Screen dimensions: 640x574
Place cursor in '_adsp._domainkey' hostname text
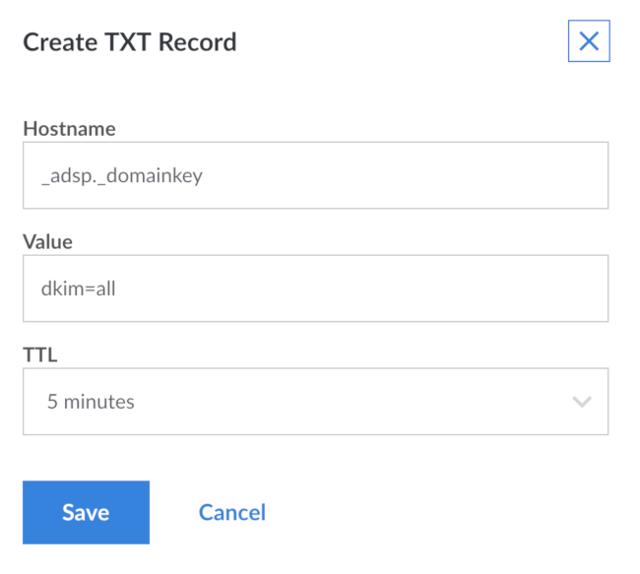click(122, 176)
